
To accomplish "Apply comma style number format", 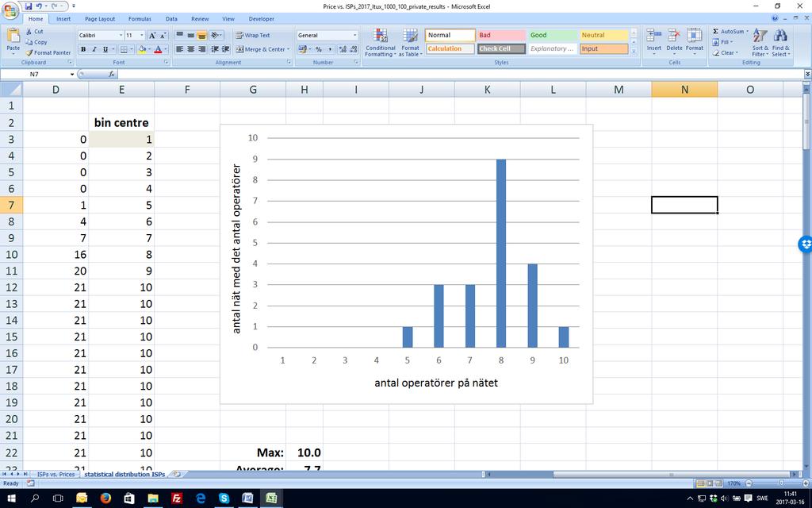I will point(330,49).
